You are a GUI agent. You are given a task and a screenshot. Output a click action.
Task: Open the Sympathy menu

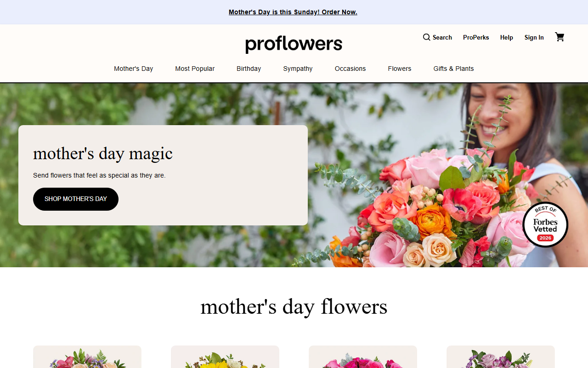(x=298, y=69)
